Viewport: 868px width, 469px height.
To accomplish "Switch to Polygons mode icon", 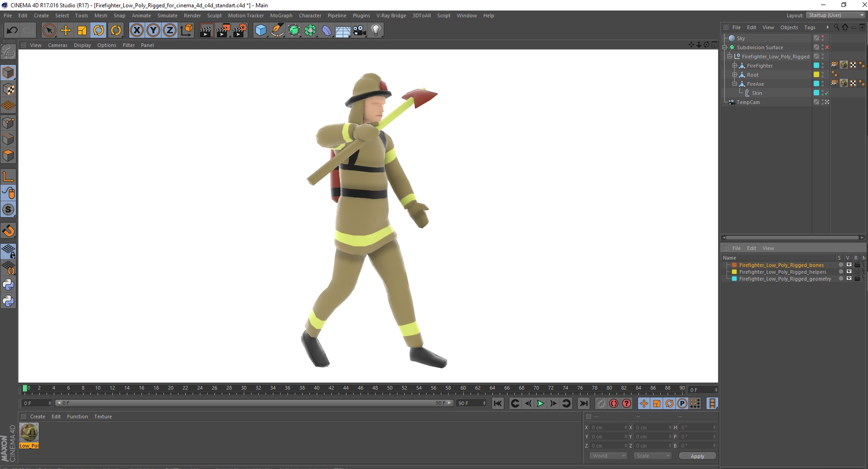I will tap(8, 156).
